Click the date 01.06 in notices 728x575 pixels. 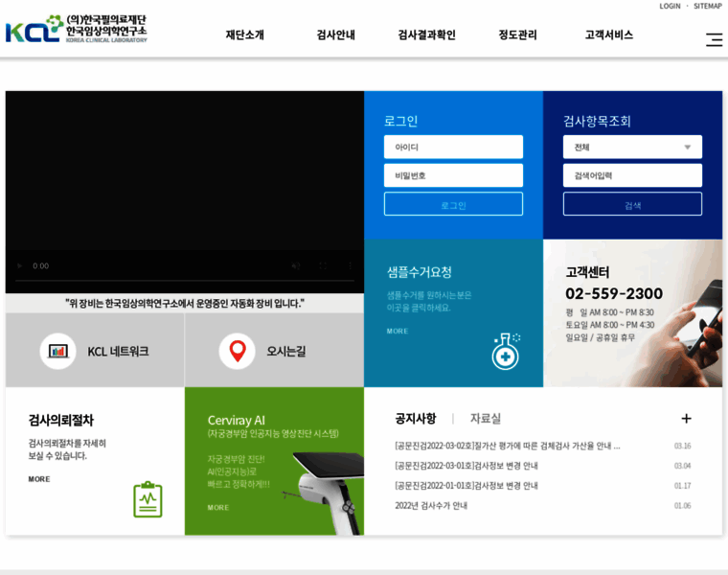pyautogui.click(x=682, y=506)
